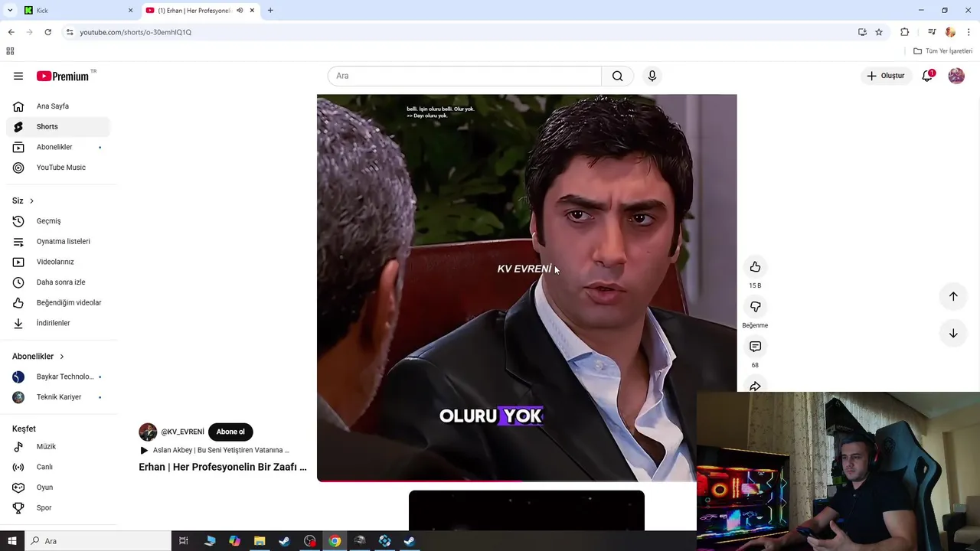Go to YouTube Premium home via logo
Viewport: 980px width, 551px height.
tap(63, 76)
